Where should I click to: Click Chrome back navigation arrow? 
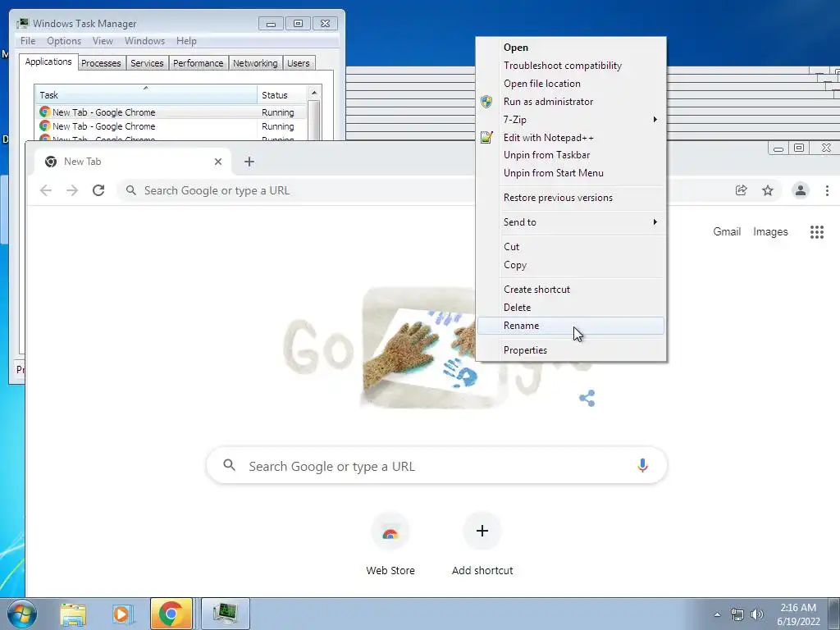click(46, 190)
